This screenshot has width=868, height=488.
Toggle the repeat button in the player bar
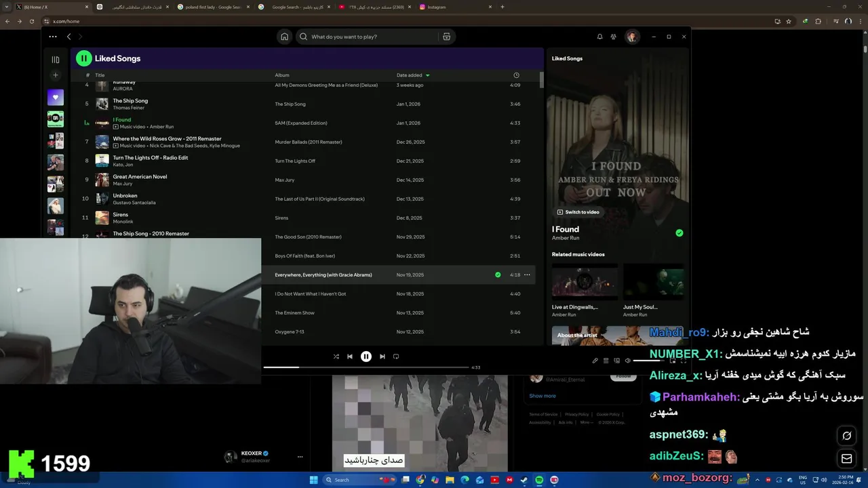click(396, 357)
